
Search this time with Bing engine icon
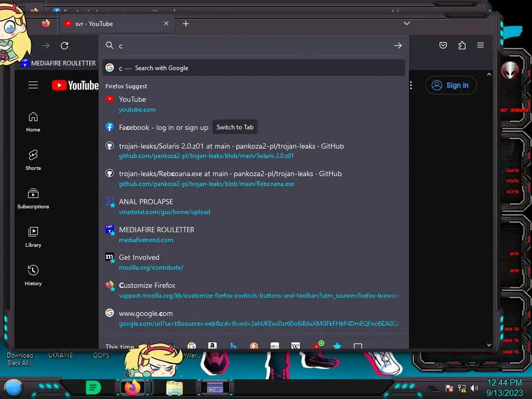click(233, 345)
